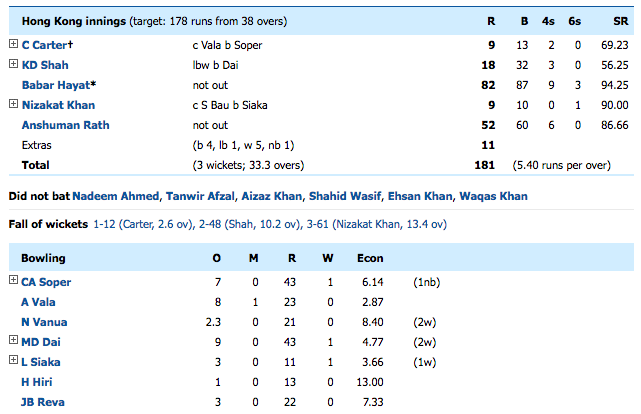
Task: Expand MD Dai's bowling details
Action: pos(12,342)
